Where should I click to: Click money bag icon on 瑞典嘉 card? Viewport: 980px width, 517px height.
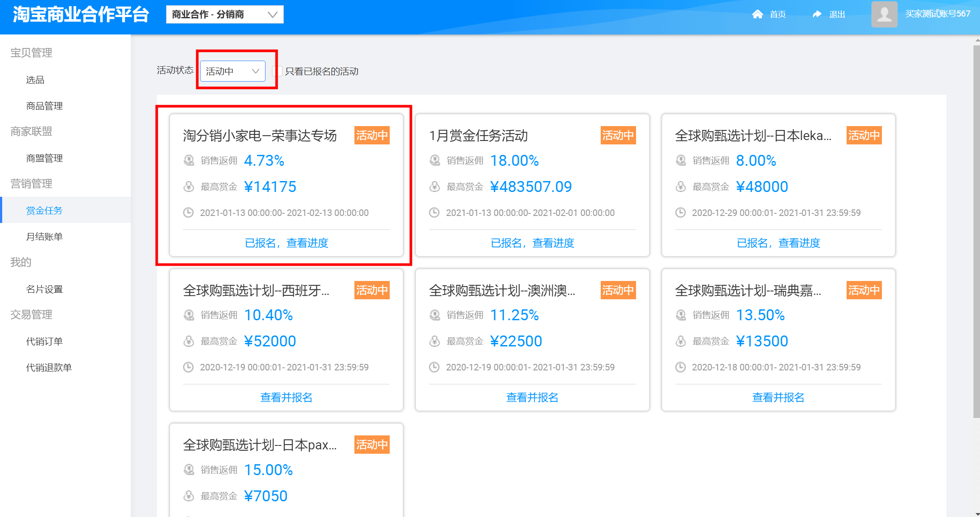(x=681, y=341)
